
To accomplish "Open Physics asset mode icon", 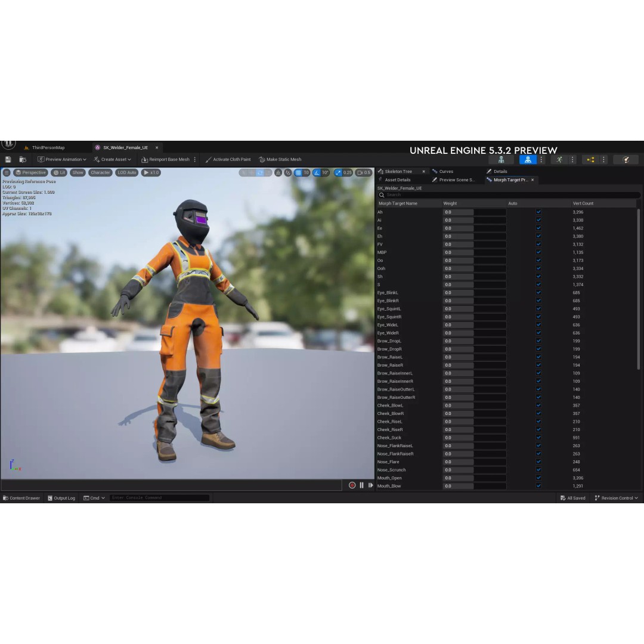I will click(626, 160).
